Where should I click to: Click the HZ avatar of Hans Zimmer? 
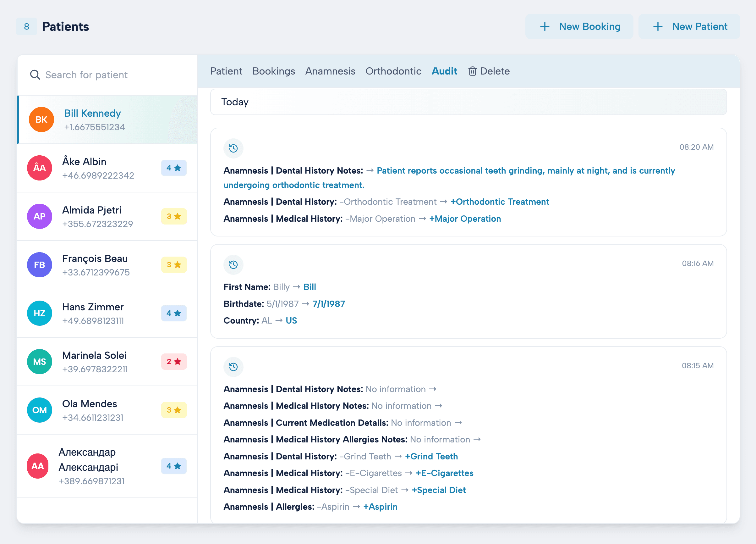point(39,313)
